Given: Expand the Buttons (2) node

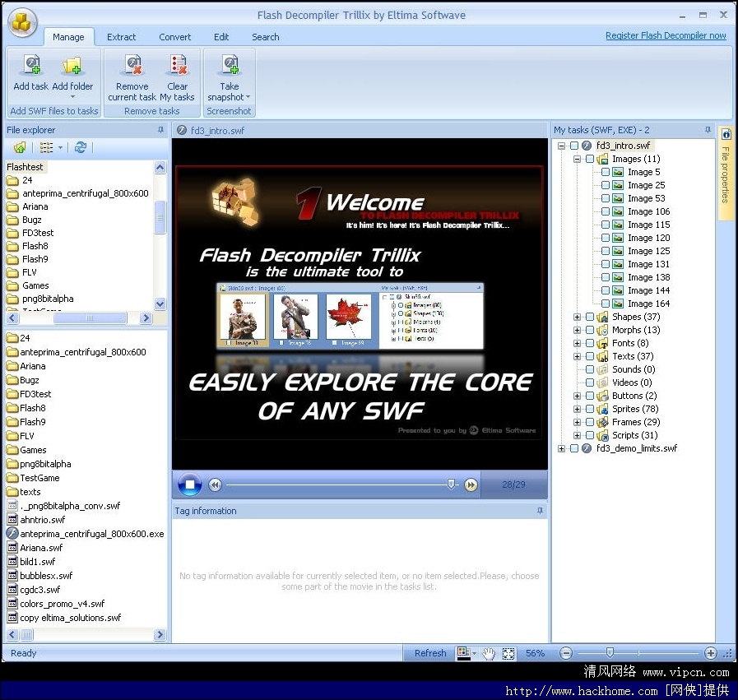Looking at the screenshot, I should tap(577, 396).
